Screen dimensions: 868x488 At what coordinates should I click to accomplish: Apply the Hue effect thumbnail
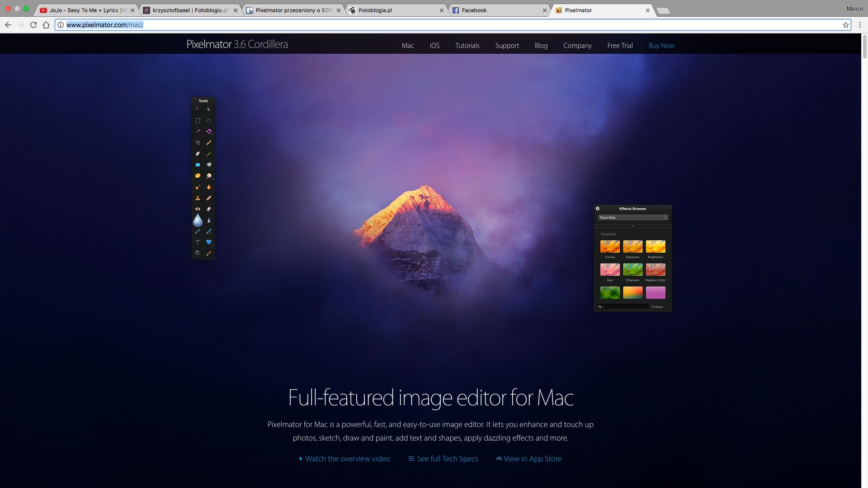pyautogui.click(x=610, y=270)
